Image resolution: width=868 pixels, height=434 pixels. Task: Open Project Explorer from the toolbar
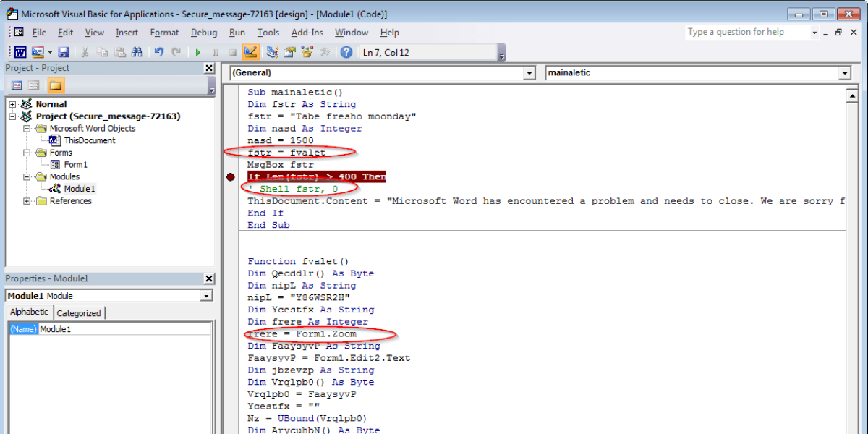[272, 52]
